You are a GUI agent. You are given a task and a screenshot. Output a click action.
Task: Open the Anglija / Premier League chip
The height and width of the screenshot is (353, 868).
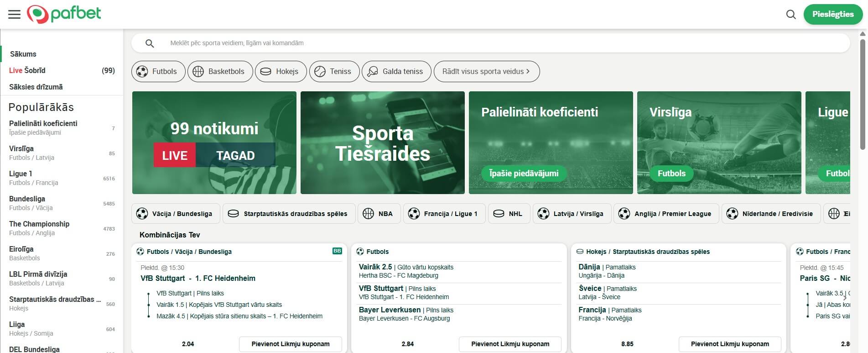pyautogui.click(x=666, y=214)
